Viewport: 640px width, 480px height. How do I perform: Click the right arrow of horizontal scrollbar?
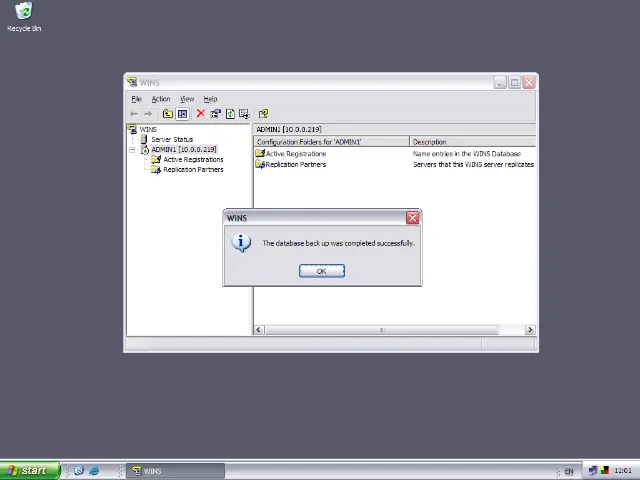coord(530,329)
